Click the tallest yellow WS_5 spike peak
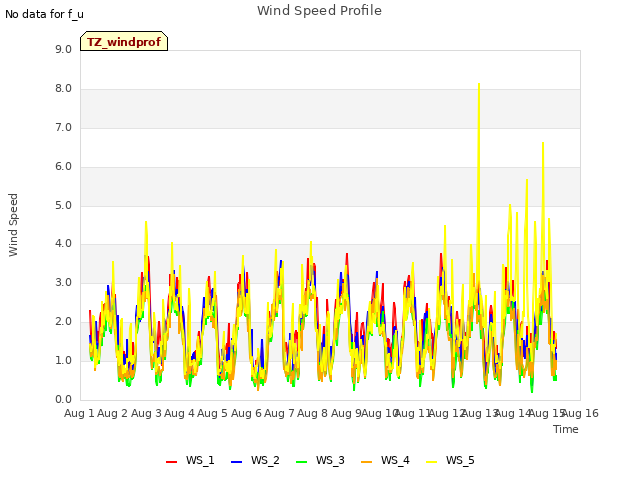The image size is (640, 480). coord(479,84)
